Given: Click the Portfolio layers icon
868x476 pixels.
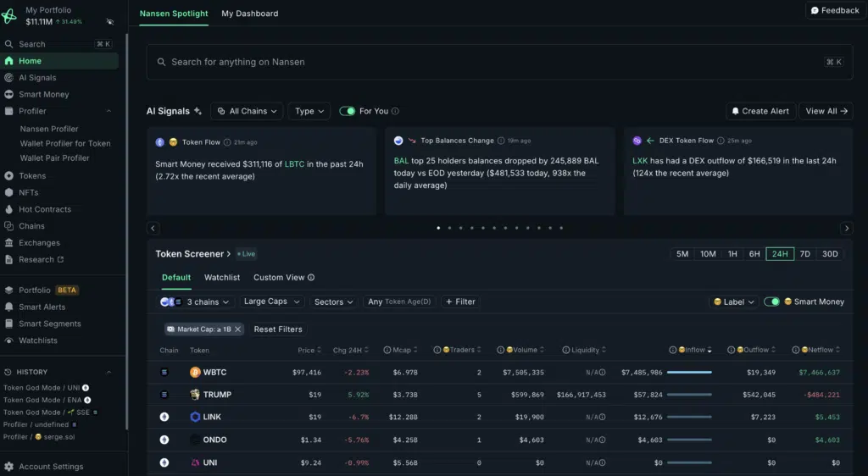Looking at the screenshot, I should coord(8,291).
